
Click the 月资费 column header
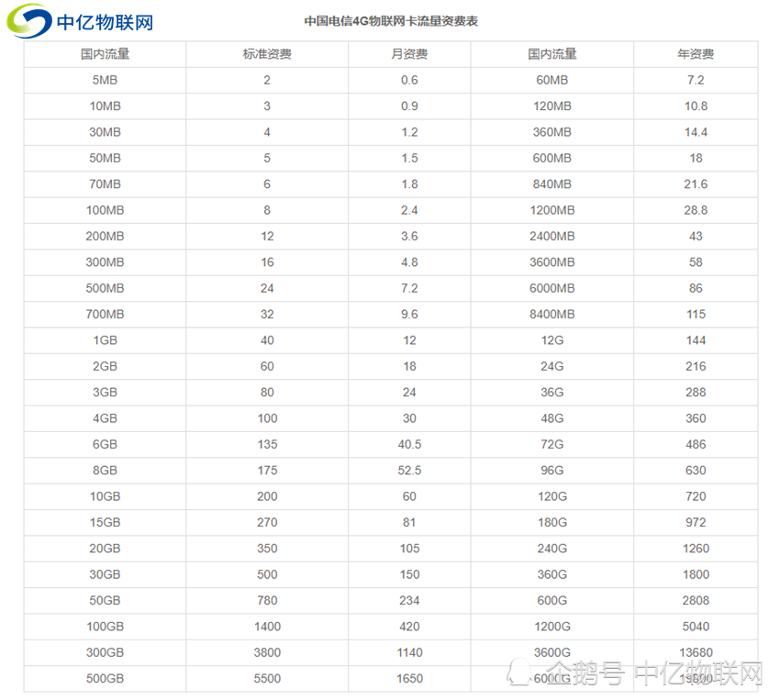pyautogui.click(x=410, y=54)
